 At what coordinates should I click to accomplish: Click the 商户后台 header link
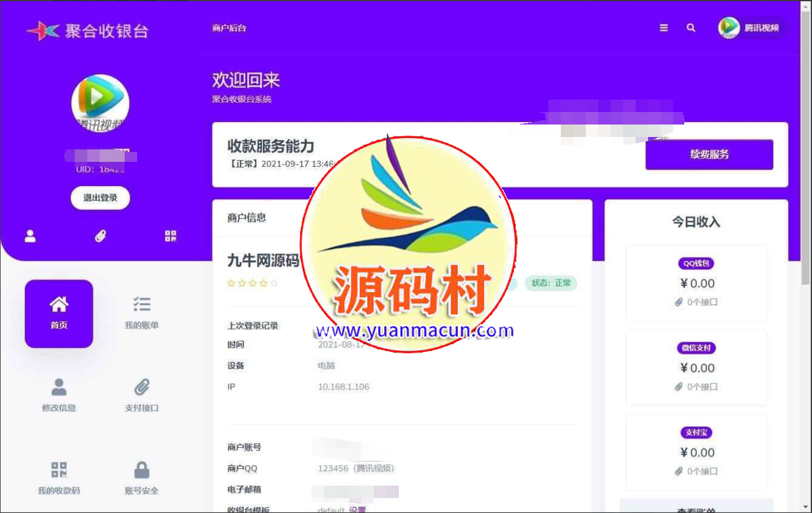(229, 28)
